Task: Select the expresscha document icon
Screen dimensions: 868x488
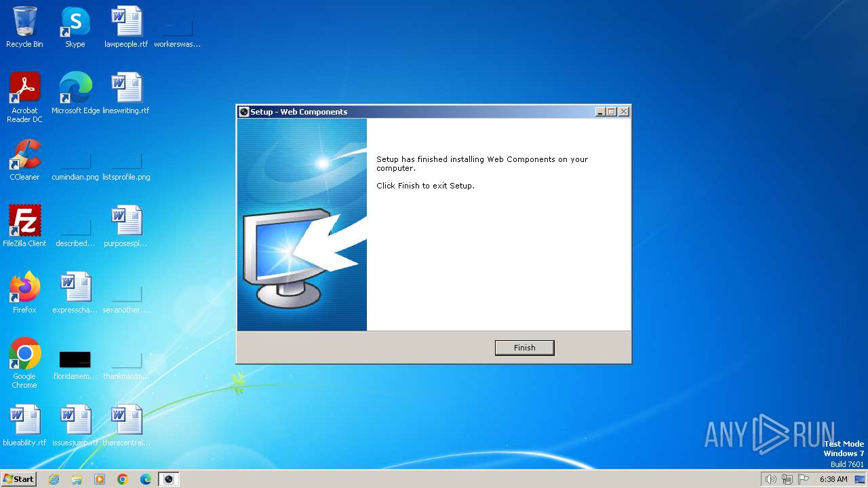Action: (75, 293)
